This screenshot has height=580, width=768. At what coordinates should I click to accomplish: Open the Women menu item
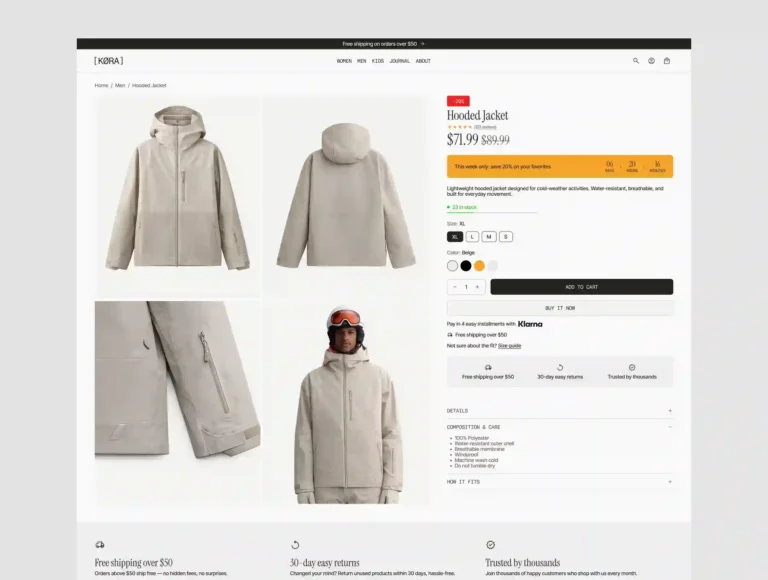pyautogui.click(x=344, y=61)
